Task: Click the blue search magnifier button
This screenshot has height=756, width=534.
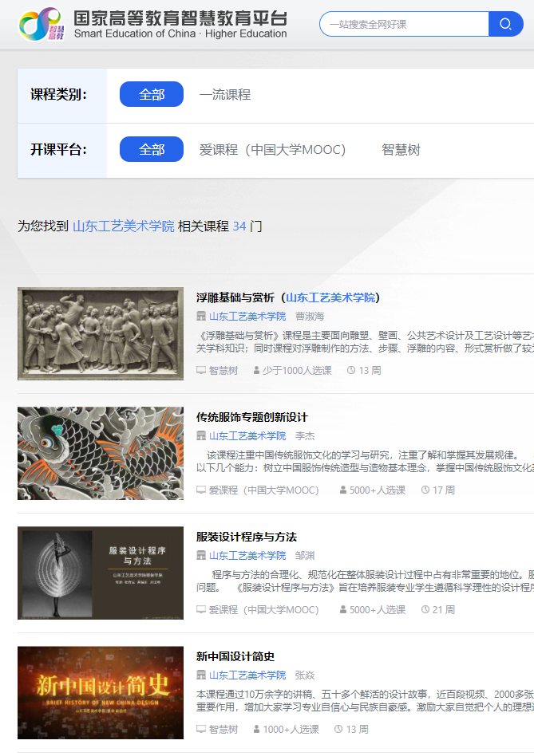Action: click(x=505, y=24)
